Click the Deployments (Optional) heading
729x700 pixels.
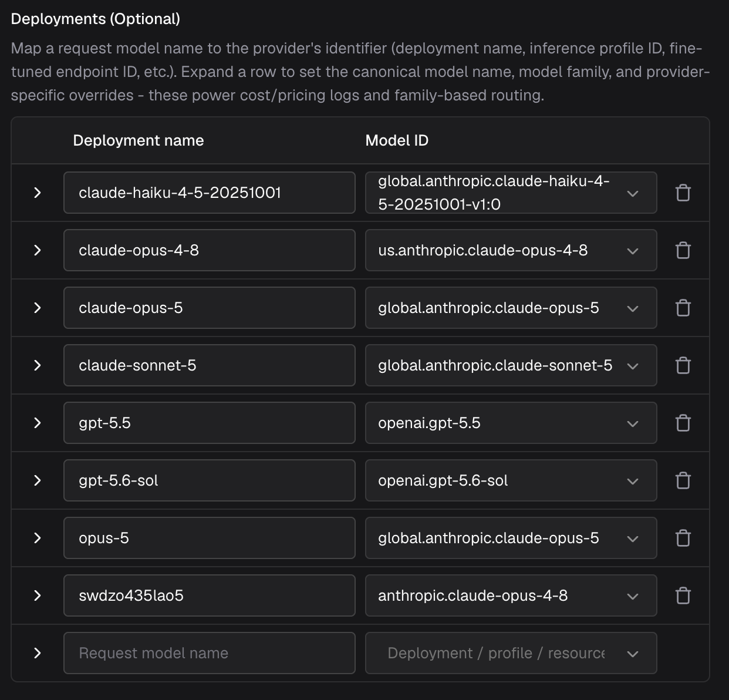coord(96,19)
